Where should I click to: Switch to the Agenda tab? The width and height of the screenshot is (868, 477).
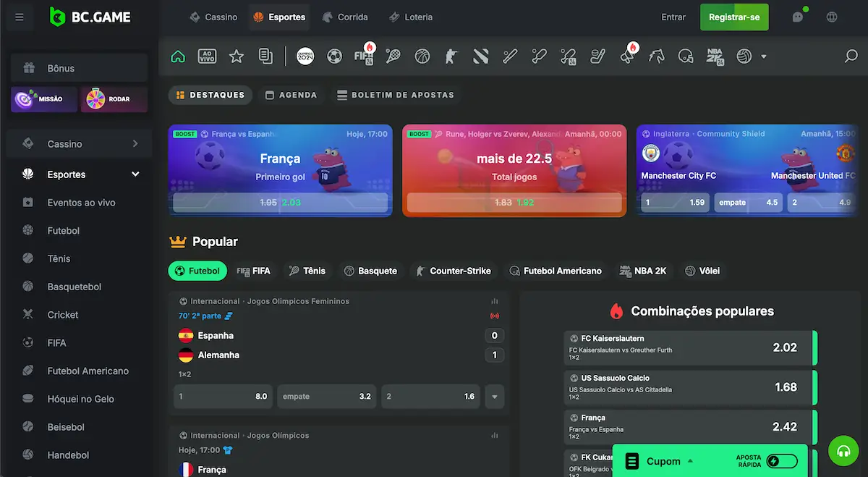[x=291, y=95]
